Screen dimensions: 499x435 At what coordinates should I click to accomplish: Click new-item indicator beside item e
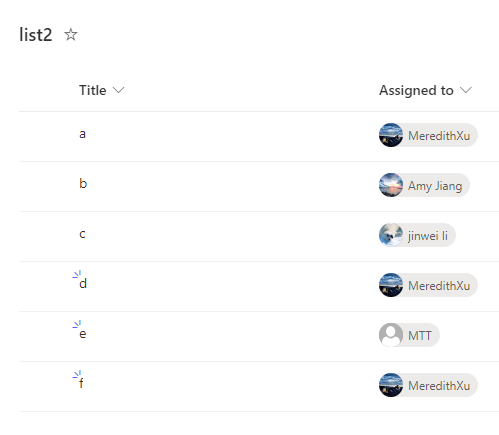point(77,324)
